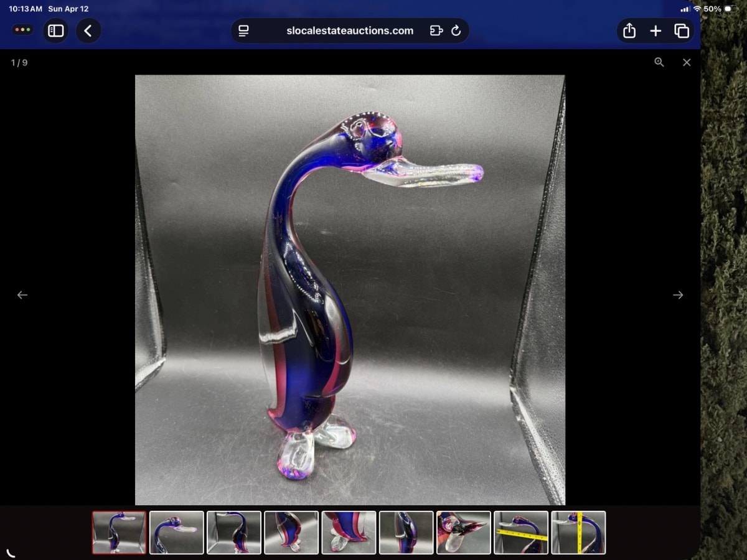Screen dimensions: 747x560
Task: Zoom image with the magnifier icon
Action: 659,62
